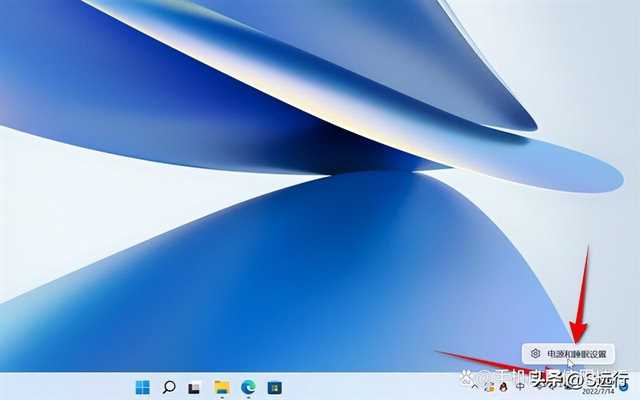Open Microsoft Store from the taskbar

click(274, 386)
